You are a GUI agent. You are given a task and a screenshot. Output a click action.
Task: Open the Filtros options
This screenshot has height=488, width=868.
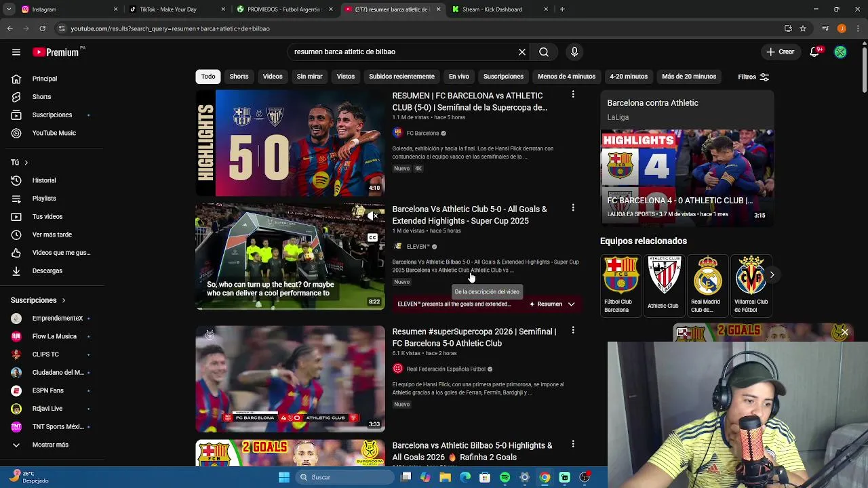753,77
